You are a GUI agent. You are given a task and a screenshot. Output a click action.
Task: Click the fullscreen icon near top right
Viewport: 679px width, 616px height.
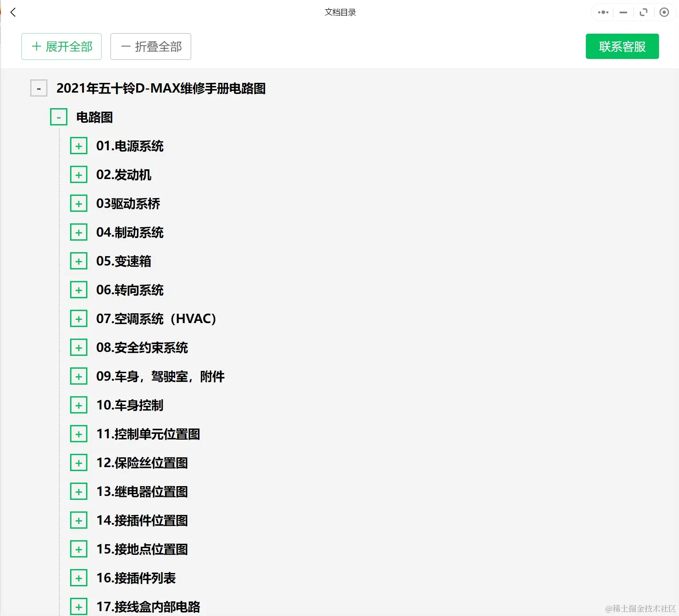[x=644, y=12]
